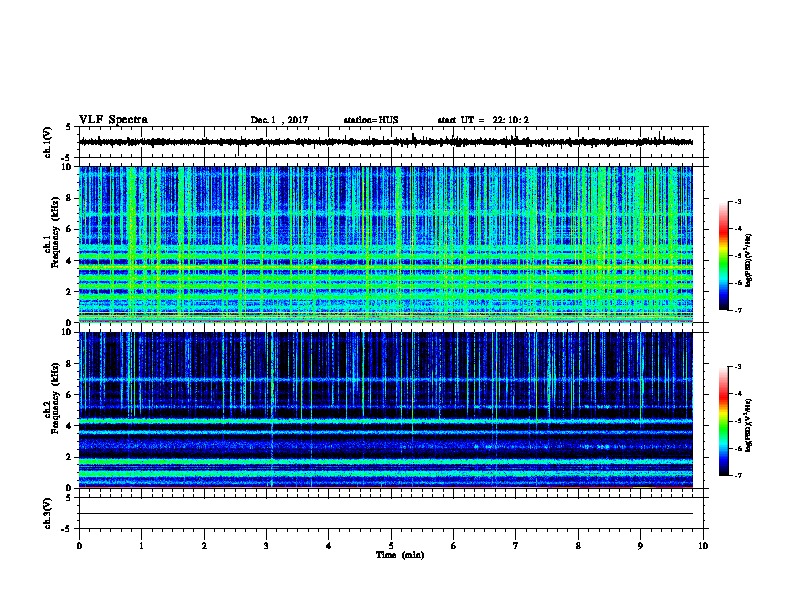Screen dimensions: 792x612
Task: Click the ch.1 spectrogram panel
Action: pyautogui.click(x=386, y=244)
